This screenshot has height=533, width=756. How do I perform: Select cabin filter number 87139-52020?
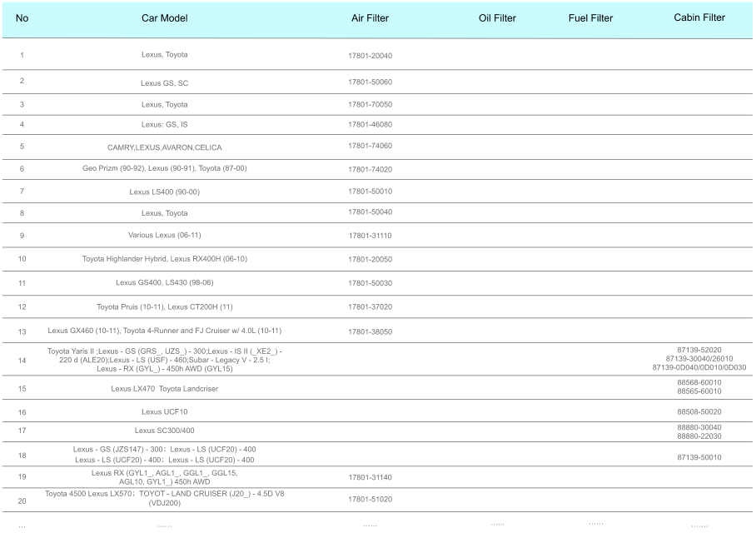tap(699, 350)
